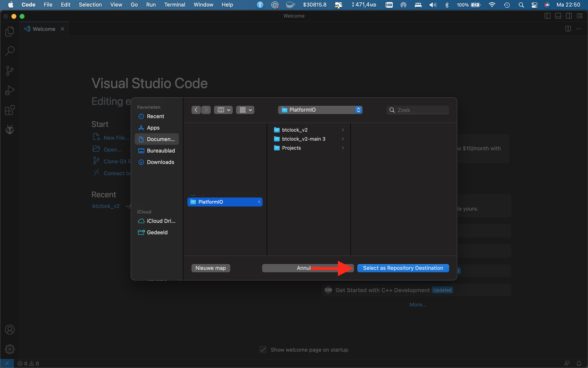Image resolution: width=588 pixels, height=368 pixels.
Task: Open the Extensions view
Action: (10, 110)
